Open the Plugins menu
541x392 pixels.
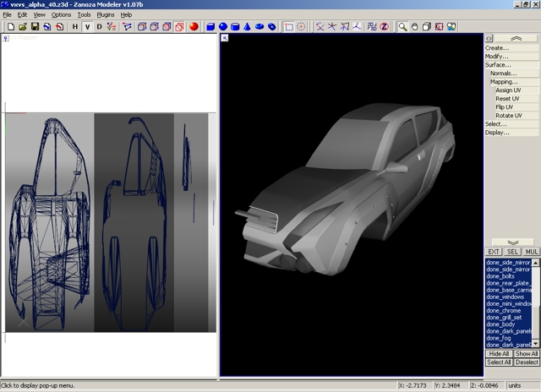point(106,14)
